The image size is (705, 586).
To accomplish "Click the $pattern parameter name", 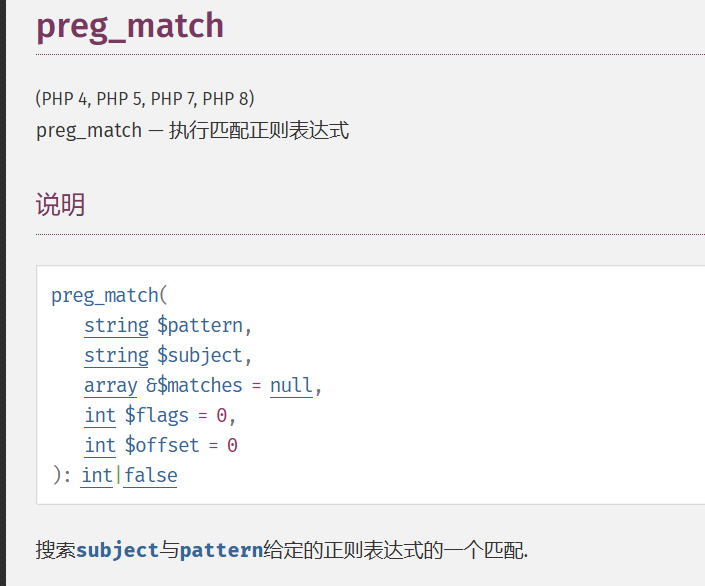I will [x=200, y=325].
